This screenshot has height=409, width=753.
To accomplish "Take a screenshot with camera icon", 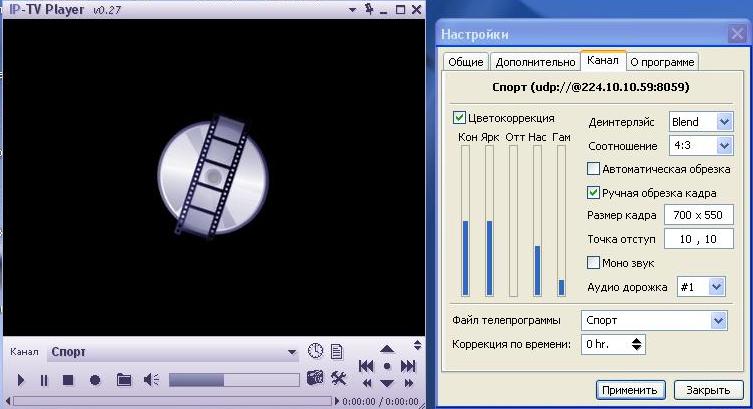I will (x=315, y=378).
